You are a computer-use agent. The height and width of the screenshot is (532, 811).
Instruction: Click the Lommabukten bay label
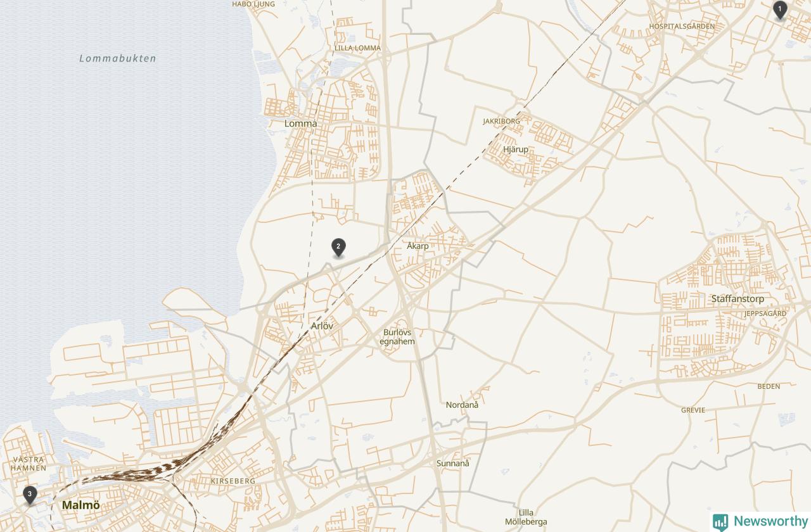click(118, 58)
